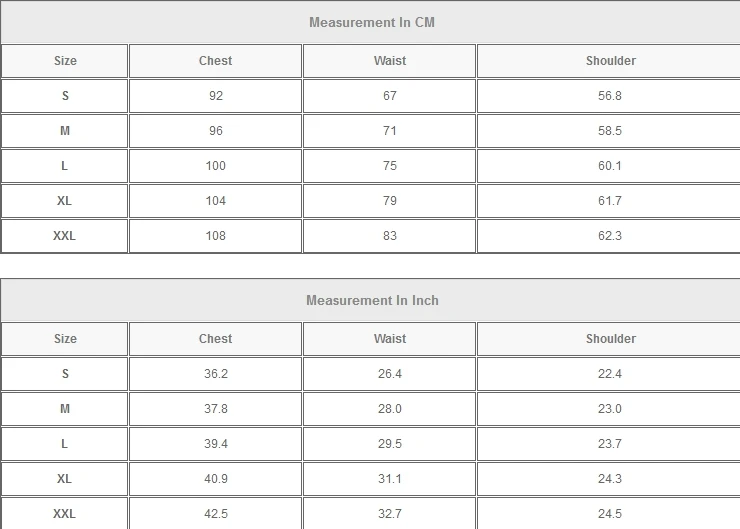Screen dimensions: 740x529
Task: Select the waist value 28.0 cell
Action: pyautogui.click(x=389, y=409)
